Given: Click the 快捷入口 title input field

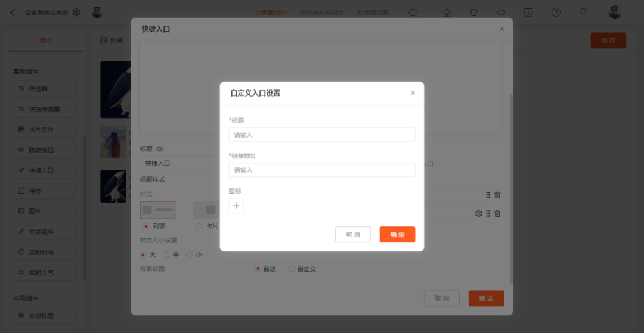Looking at the screenshot, I should pyautogui.click(x=180, y=163).
